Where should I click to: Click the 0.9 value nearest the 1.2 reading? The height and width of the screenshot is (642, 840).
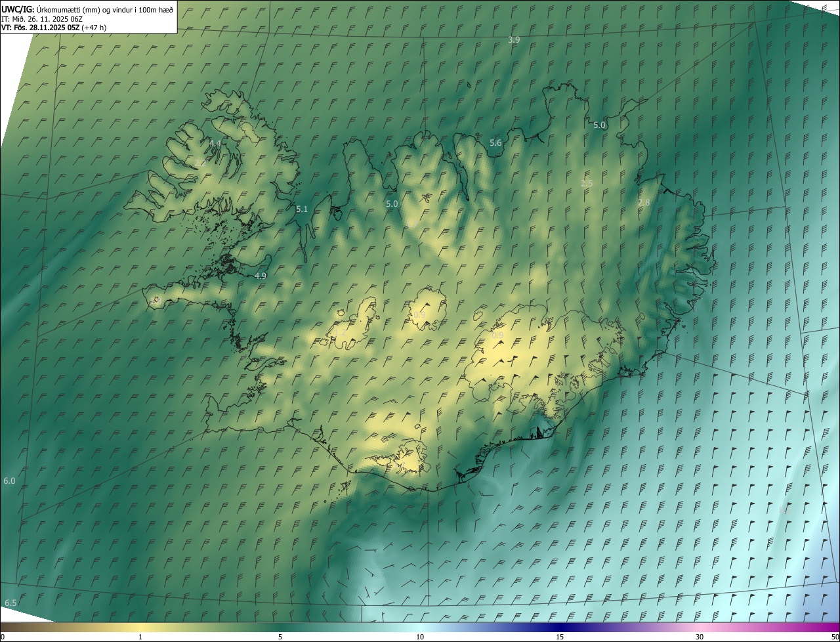tap(419, 315)
